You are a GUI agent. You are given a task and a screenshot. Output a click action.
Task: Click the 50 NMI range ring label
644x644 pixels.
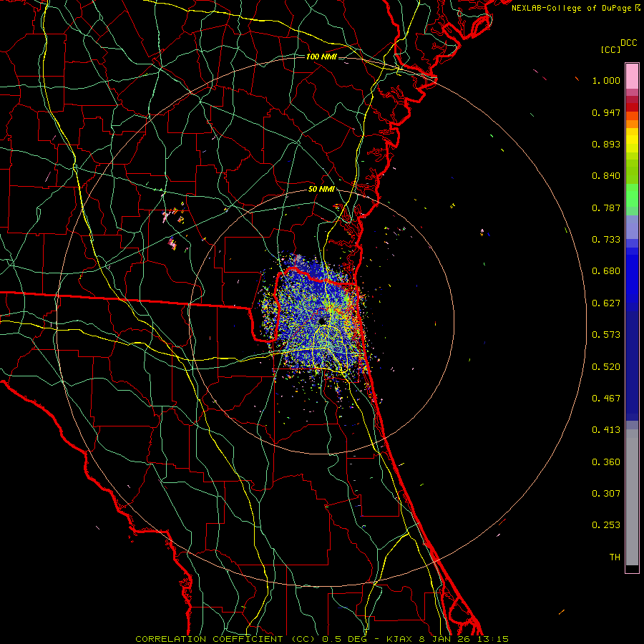point(321,190)
